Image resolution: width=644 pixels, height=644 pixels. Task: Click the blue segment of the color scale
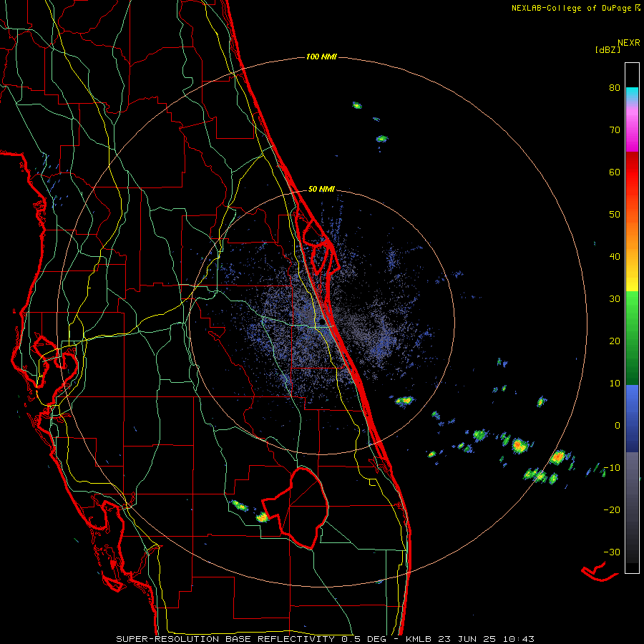[x=632, y=419]
